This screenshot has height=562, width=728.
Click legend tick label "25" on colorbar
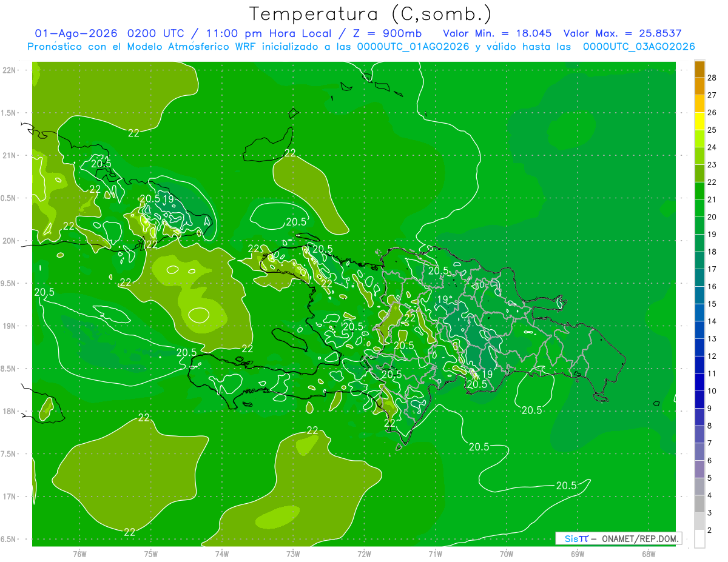[712, 130]
